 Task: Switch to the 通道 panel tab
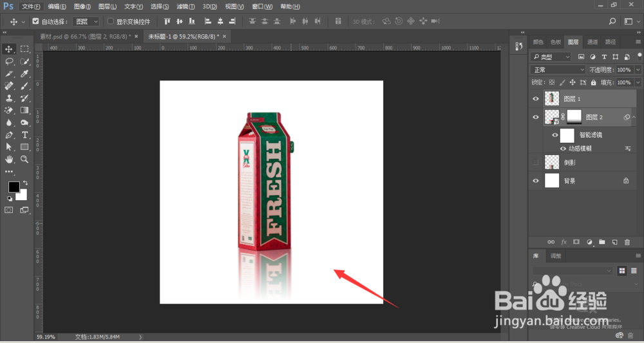coord(592,42)
